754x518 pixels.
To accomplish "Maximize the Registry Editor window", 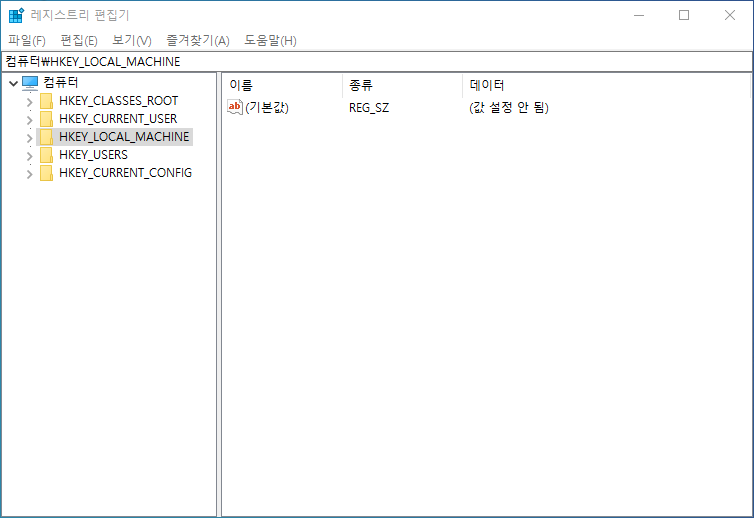I will (x=684, y=15).
